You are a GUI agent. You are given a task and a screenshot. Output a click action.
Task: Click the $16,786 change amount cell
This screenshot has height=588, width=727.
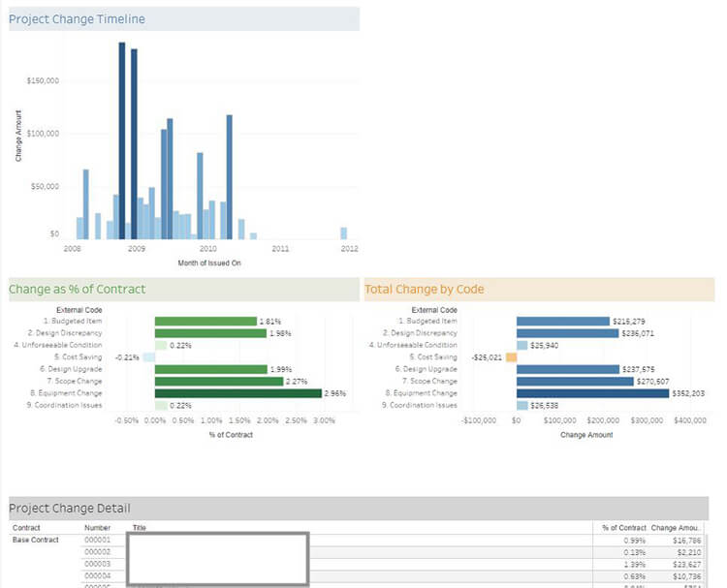point(686,541)
